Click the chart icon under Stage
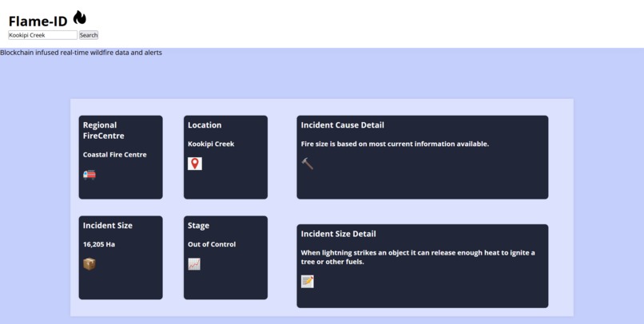Image resolution: width=644 pixels, height=324 pixels. point(194,263)
